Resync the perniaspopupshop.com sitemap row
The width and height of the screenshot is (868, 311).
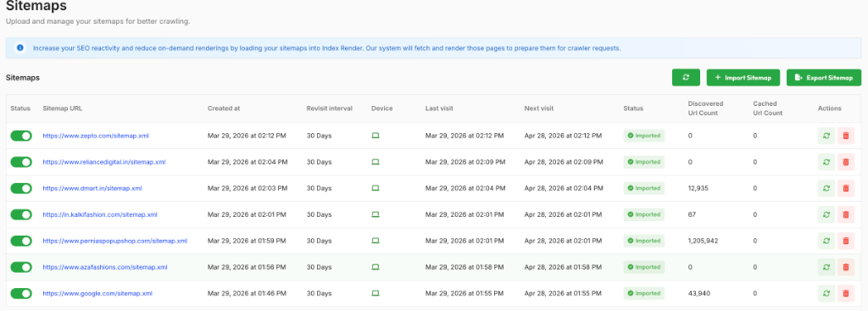826,241
